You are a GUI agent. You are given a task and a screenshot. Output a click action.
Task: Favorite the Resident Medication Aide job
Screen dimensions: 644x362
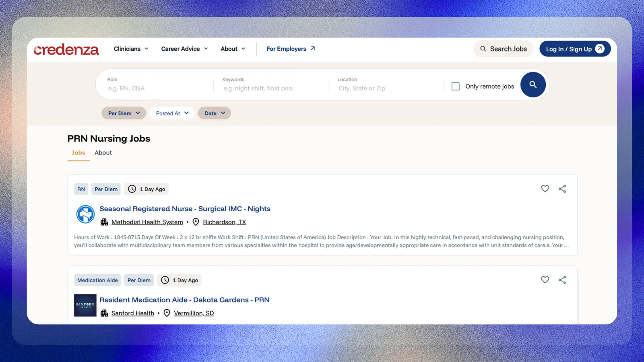pos(545,280)
